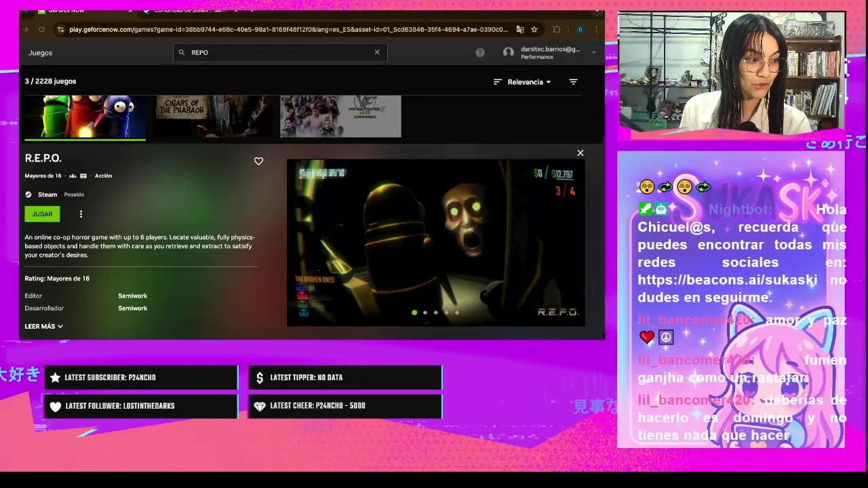Open the Chrome profile avatar
The height and width of the screenshot is (488, 868).
[x=580, y=29]
